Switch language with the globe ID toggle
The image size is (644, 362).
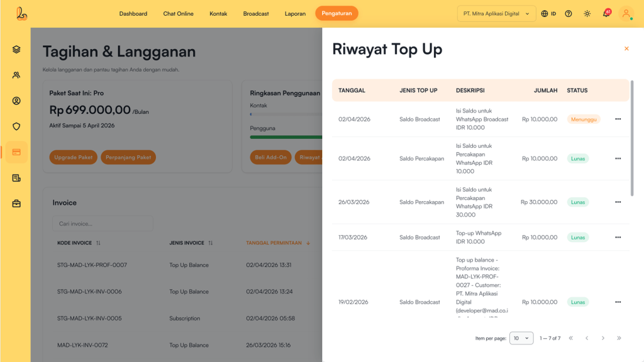tap(548, 14)
